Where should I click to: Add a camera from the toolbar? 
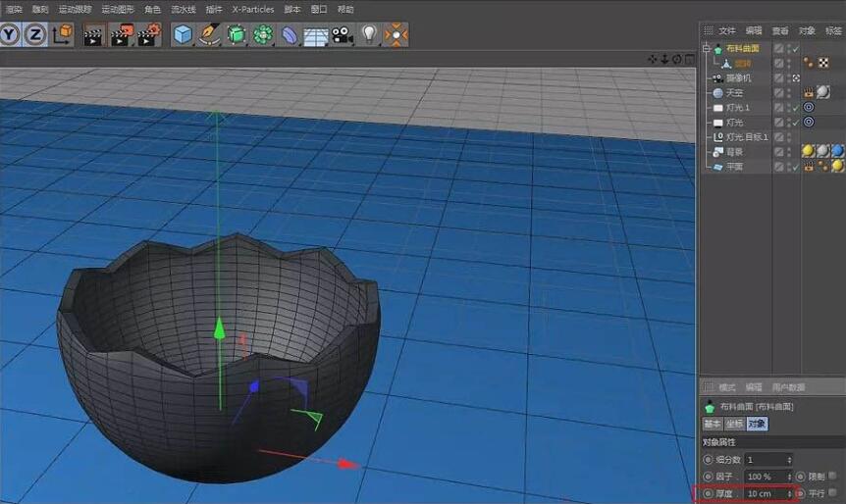343,35
